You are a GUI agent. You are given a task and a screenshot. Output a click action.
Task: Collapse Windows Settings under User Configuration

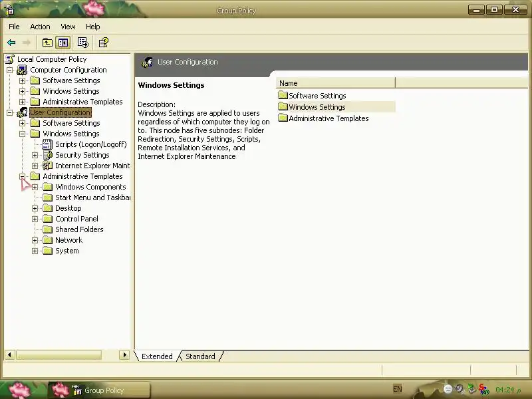[x=22, y=134]
